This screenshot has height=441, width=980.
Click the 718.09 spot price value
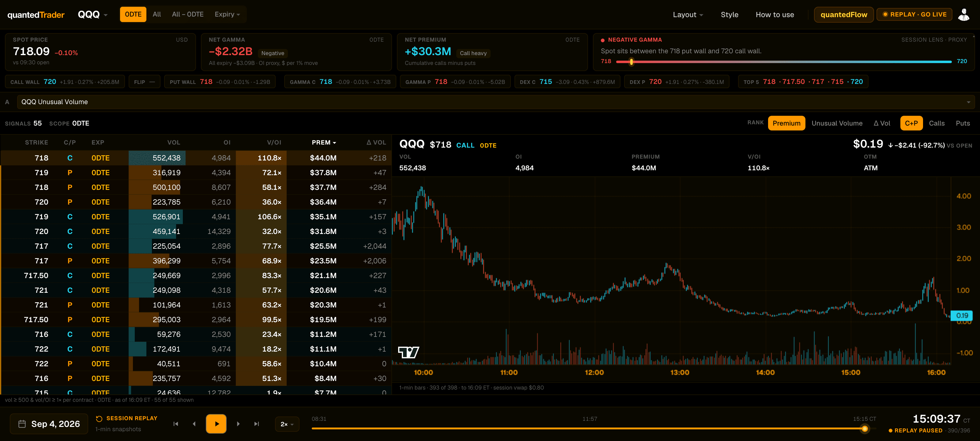coord(31,51)
